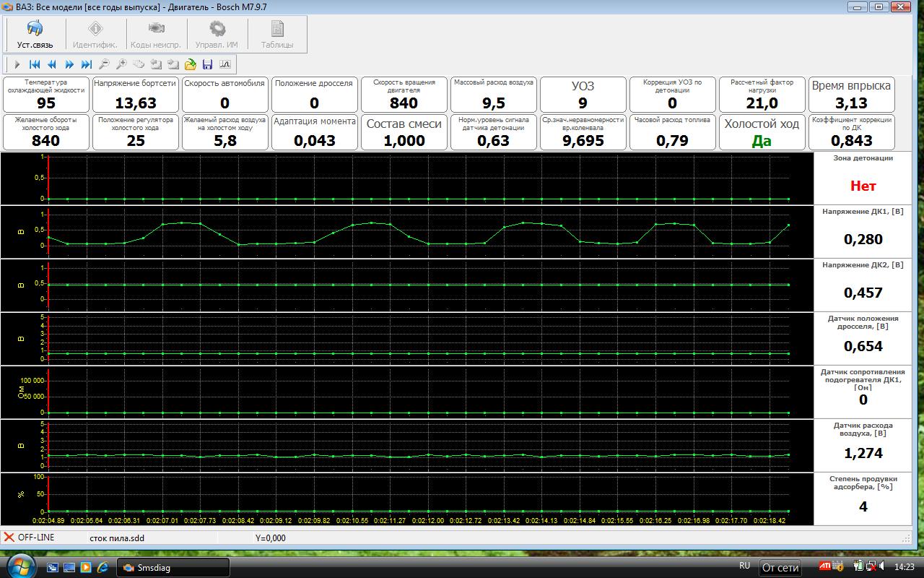Image resolution: width=924 pixels, height=578 pixels.
Task: Select the Скорость автомобиля tile
Action: (x=225, y=95)
